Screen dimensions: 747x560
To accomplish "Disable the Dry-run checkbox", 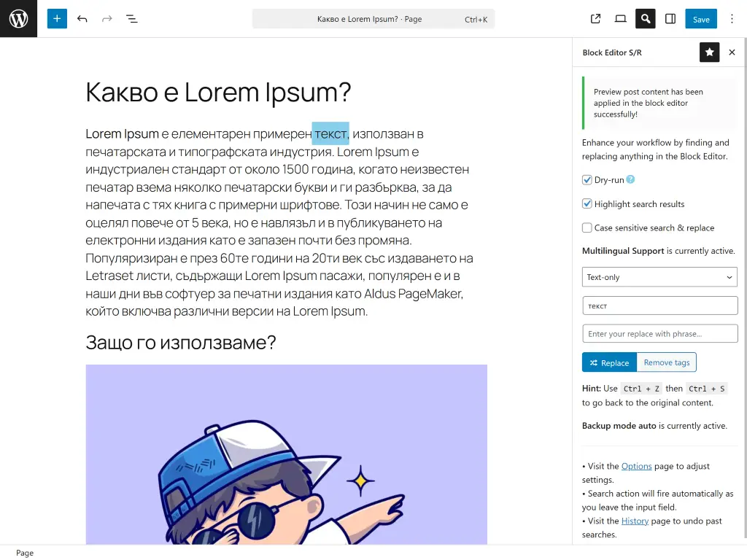I will 587,179.
